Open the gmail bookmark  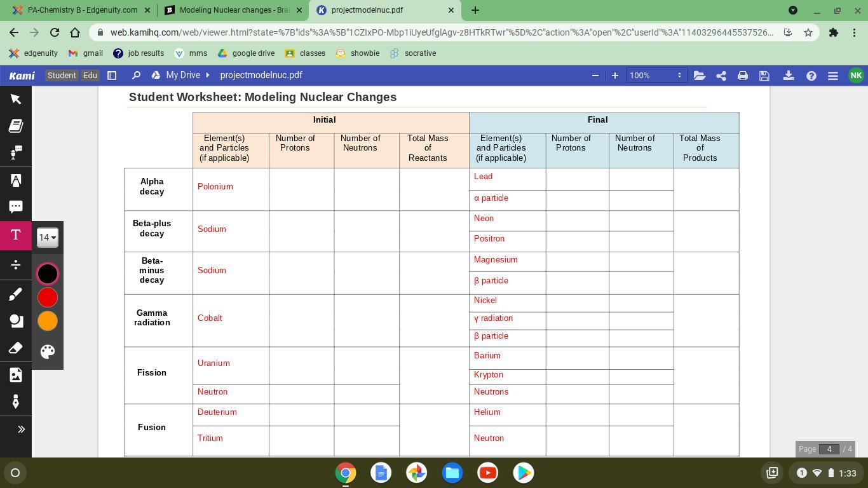pyautogui.click(x=85, y=53)
